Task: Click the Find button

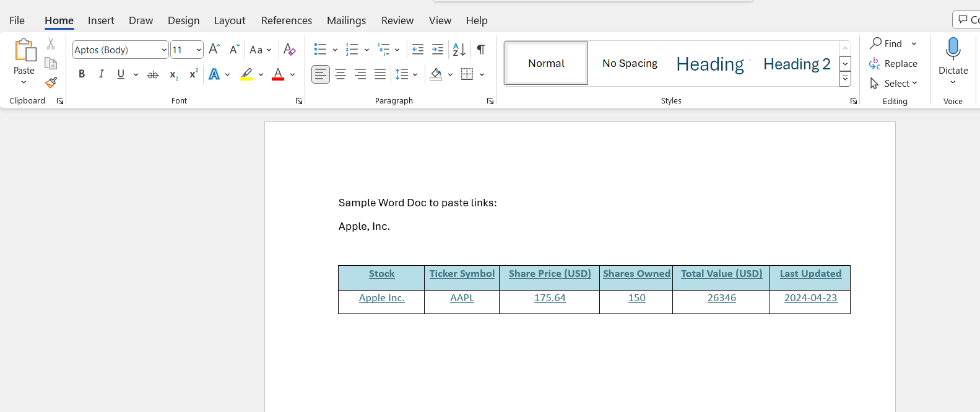Action: click(x=887, y=43)
